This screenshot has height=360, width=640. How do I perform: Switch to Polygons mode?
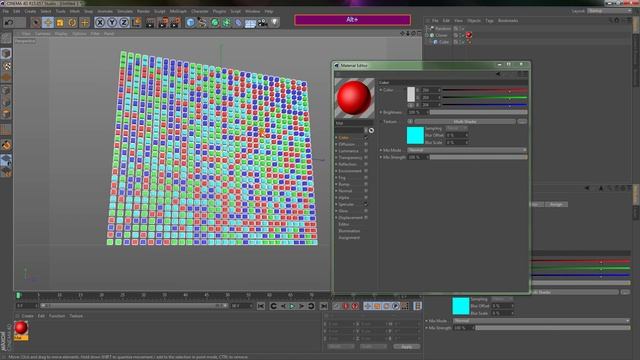[x=6, y=114]
